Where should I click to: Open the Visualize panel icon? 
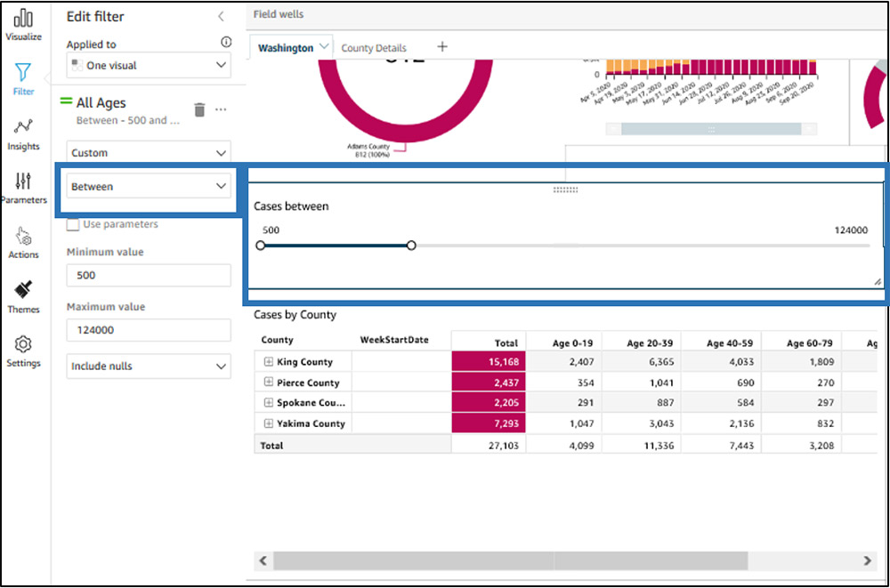(x=23, y=19)
